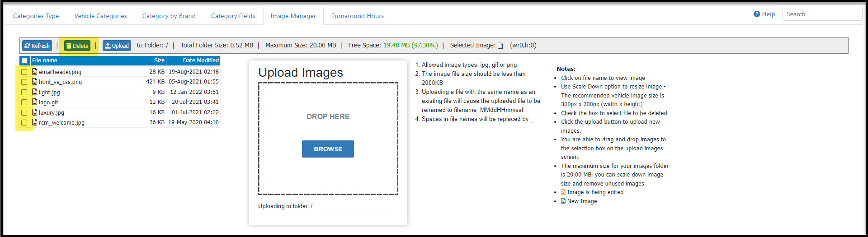This screenshot has height=237, width=868.
Task: Click the file icon next to rcm_welcome.jpg
Action: (34, 122)
